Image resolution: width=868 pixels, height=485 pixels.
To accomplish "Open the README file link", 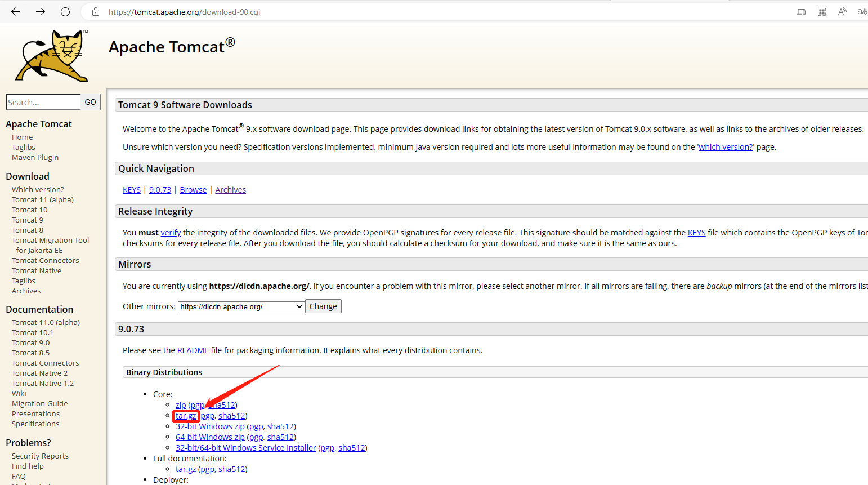I will [193, 350].
